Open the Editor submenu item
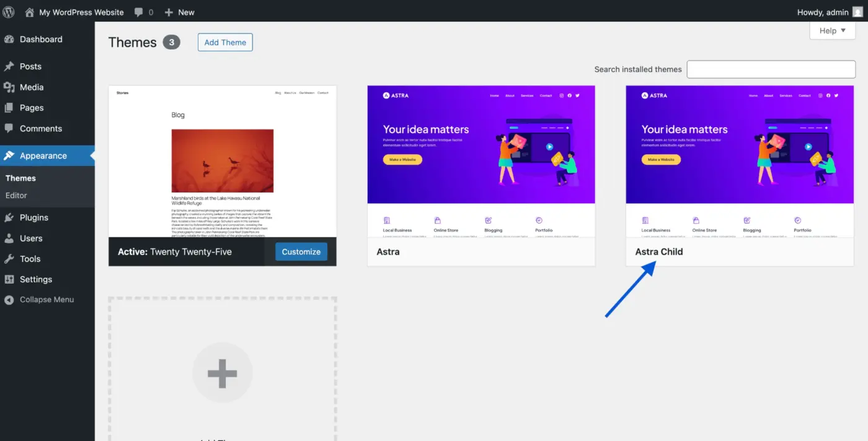 (x=16, y=195)
